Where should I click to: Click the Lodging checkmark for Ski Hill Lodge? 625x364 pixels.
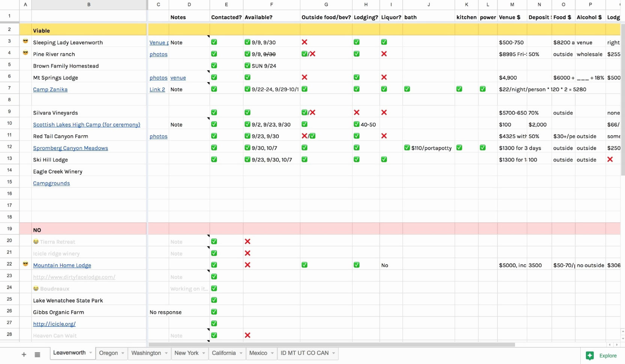[357, 159]
